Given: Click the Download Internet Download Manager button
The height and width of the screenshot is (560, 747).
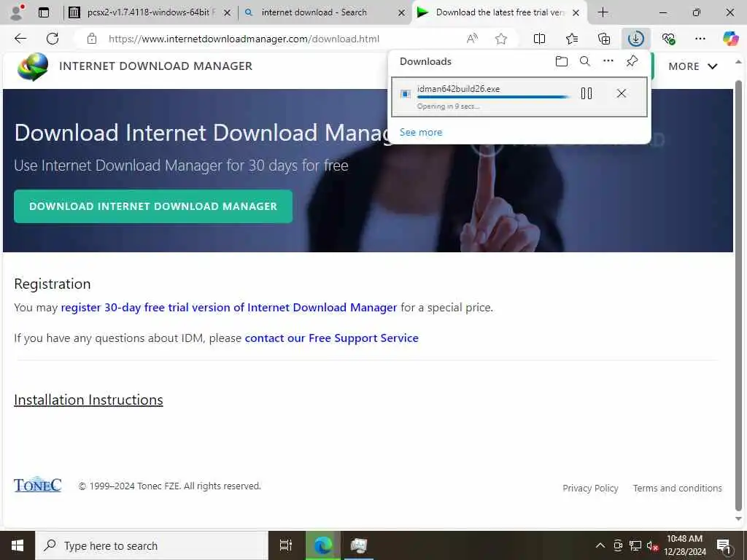Looking at the screenshot, I should (153, 206).
